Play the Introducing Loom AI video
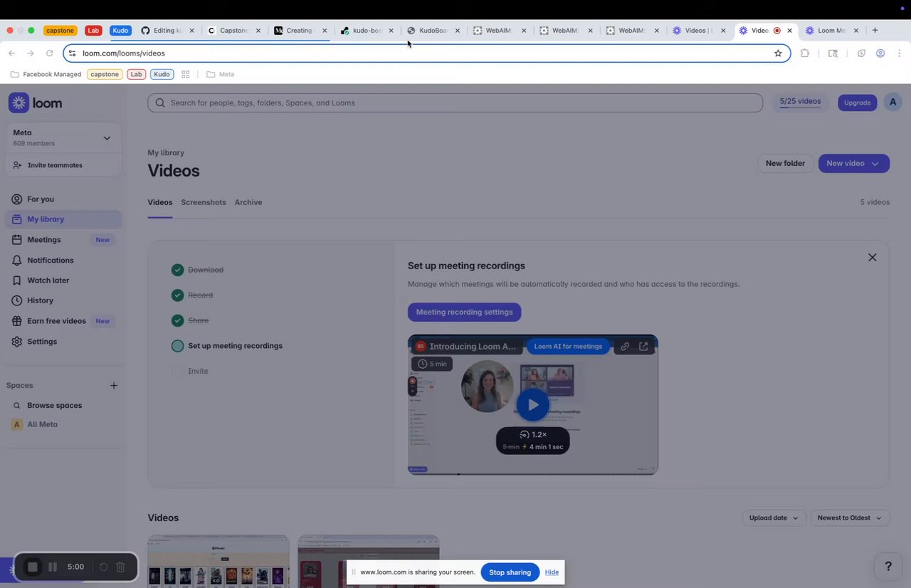The height and width of the screenshot is (588, 911). [x=532, y=404]
